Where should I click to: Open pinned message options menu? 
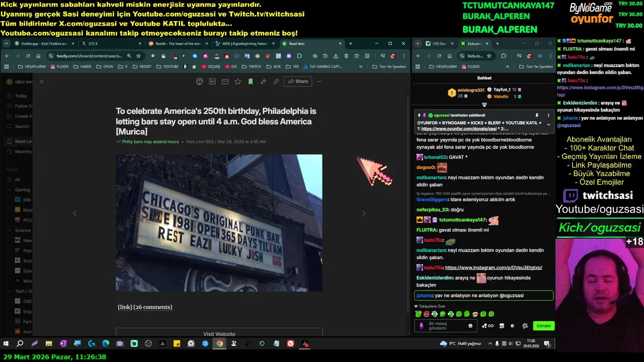548,115
